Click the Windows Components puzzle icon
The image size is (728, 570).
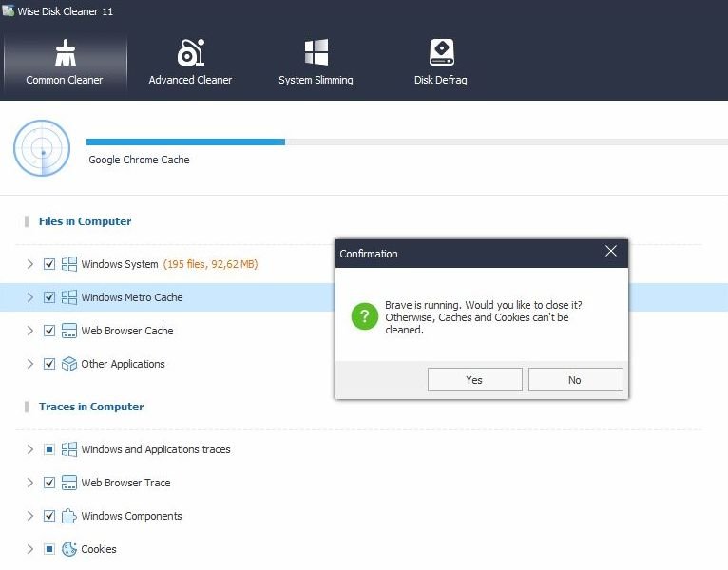coord(69,516)
